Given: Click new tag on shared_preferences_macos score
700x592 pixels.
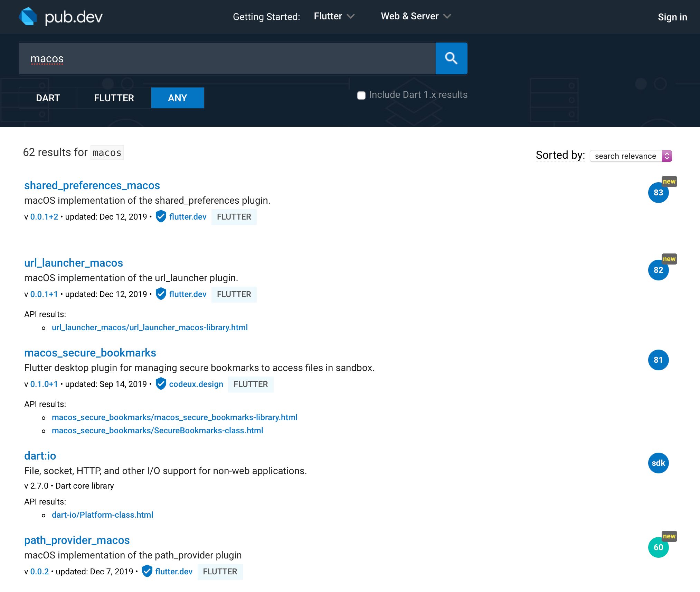Looking at the screenshot, I should click(669, 182).
